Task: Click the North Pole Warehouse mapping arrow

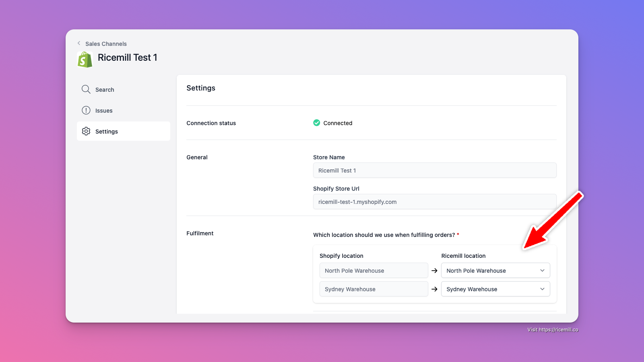Action: [x=435, y=271]
